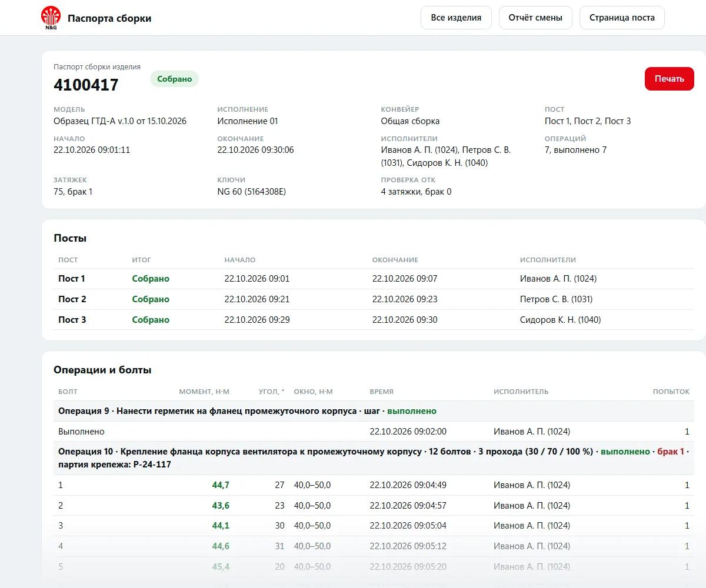The width and height of the screenshot is (706, 588).
Task: Click model value "Образец ГТД-А v.1.0 от 15.10.2026"
Action: coord(120,121)
